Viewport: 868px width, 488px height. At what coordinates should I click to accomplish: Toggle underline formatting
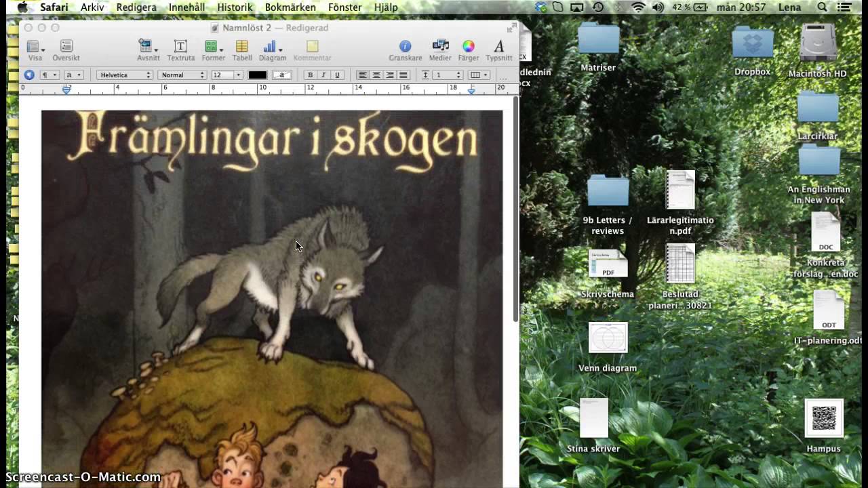(337, 75)
